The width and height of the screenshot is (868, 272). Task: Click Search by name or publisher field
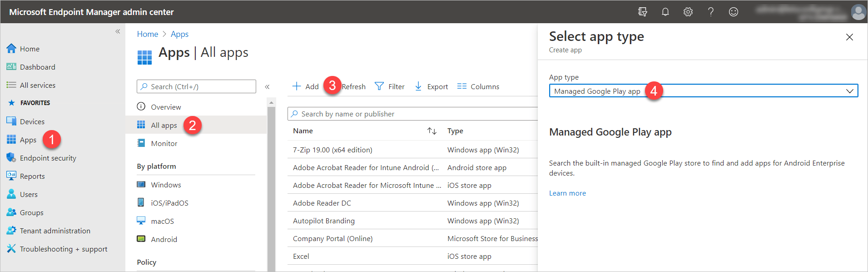click(x=412, y=114)
